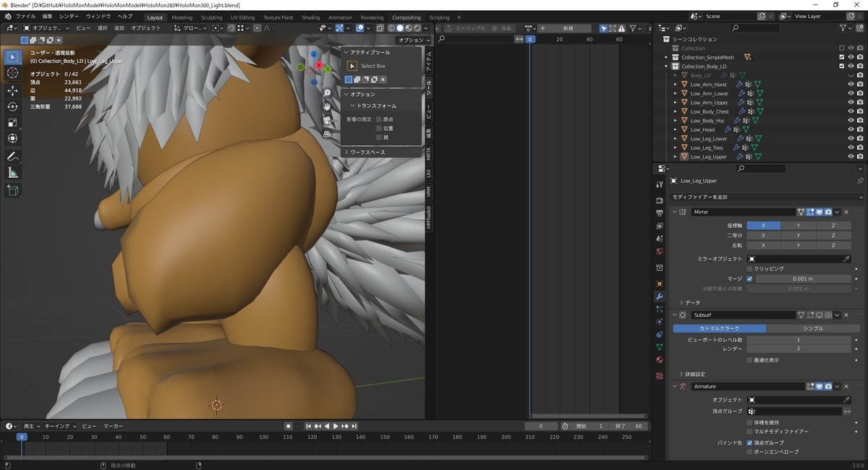868x470 pixels.
Task: Switch to the Modeling workspace tab
Action: (x=182, y=17)
